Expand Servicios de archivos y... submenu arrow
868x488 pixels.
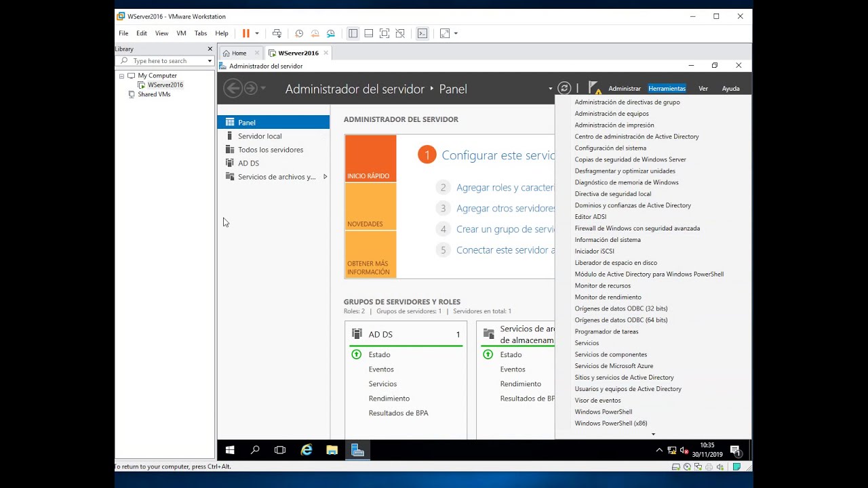(x=325, y=177)
